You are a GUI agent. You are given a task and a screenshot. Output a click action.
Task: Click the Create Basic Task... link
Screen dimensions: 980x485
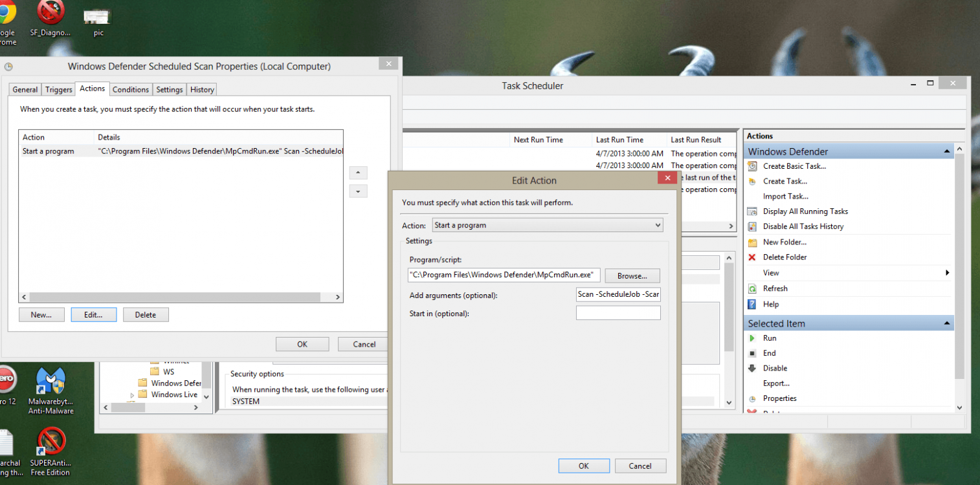(x=794, y=166)
